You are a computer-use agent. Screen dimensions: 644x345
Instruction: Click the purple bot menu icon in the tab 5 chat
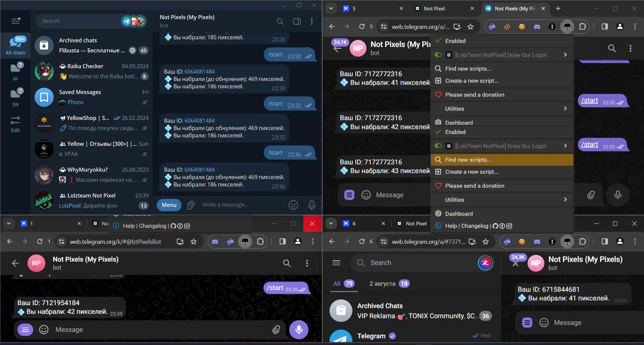point(349,195)
